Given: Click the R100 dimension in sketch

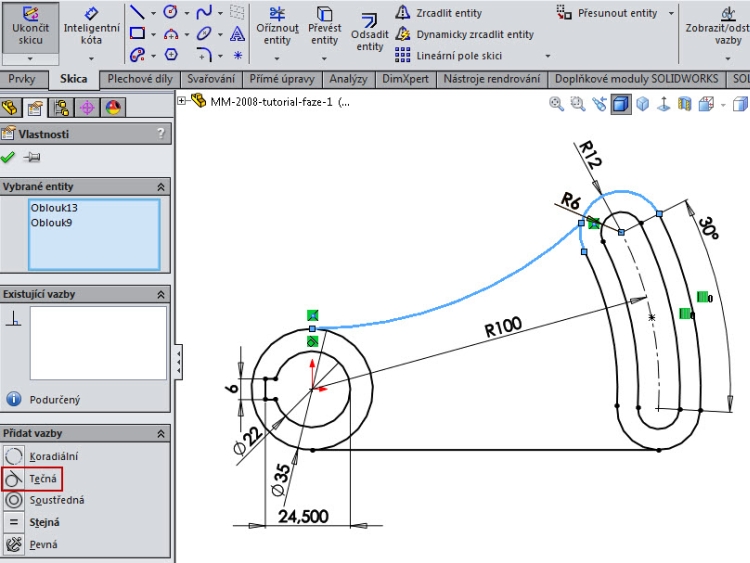Looking at the screenshot, I should click(x=502, y=328).
